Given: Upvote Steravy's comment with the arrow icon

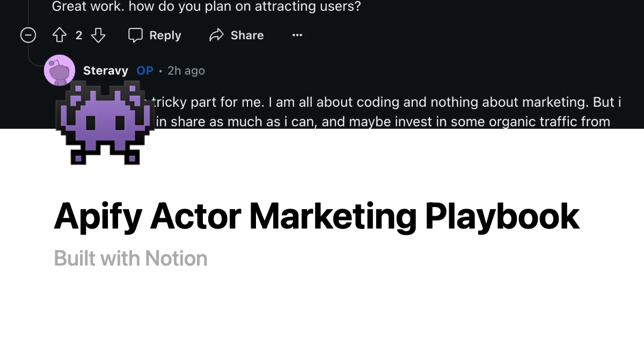Looking at the screenshot, I should click(59, 35).
